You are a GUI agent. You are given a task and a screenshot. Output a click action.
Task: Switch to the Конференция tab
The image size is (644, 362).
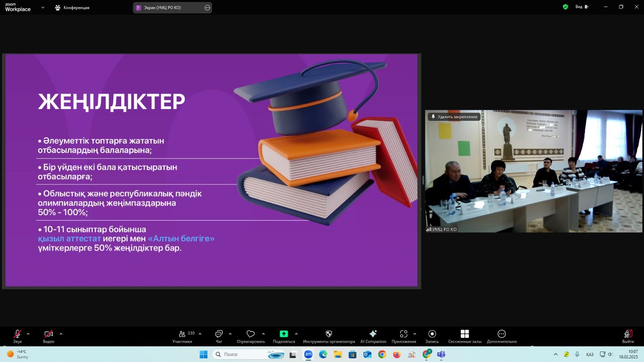coord(72,8)
